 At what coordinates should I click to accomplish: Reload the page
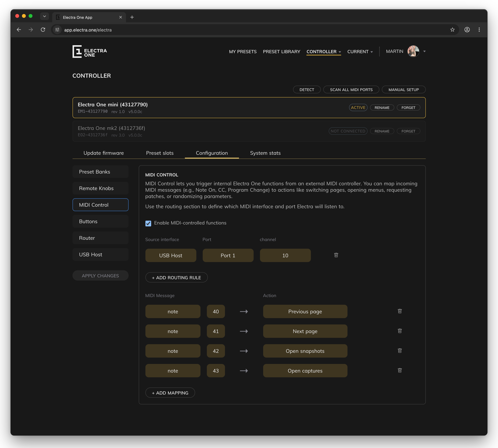click(x=43, y=30)
